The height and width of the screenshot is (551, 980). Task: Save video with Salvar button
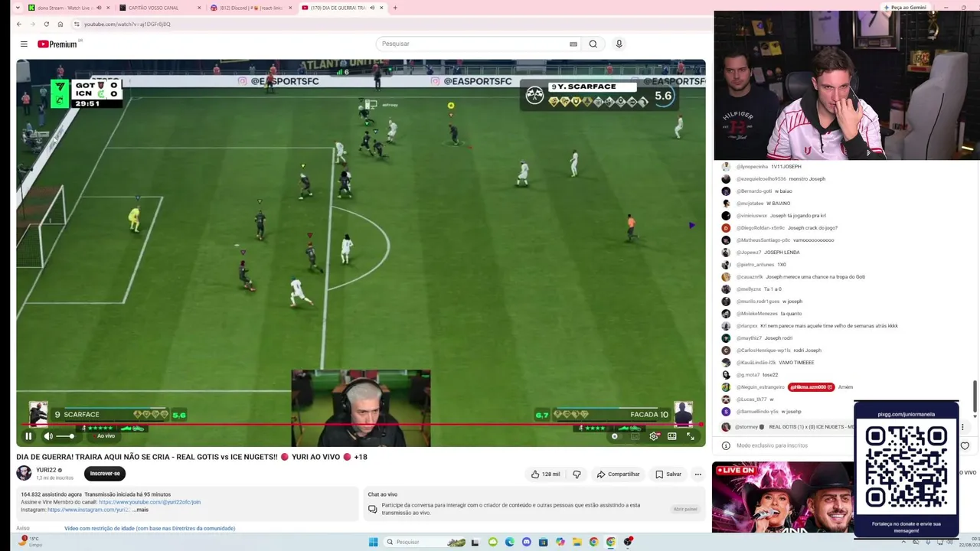point(668,474)
